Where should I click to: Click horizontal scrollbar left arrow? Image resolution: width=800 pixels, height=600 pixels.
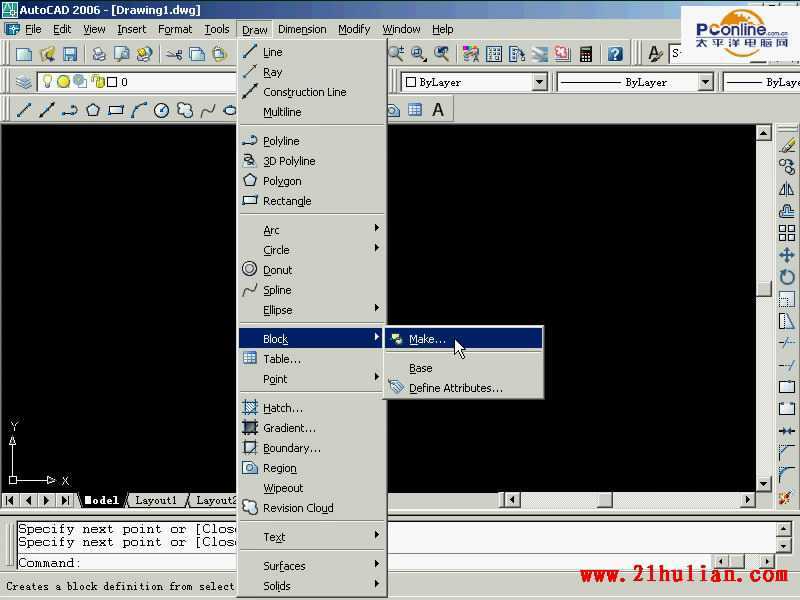point(512,499)
